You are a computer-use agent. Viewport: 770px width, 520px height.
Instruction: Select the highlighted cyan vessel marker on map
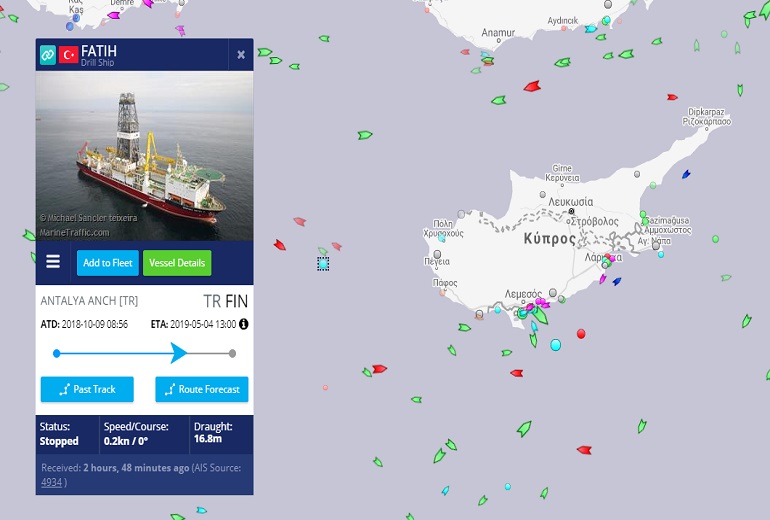click(323, 264)
